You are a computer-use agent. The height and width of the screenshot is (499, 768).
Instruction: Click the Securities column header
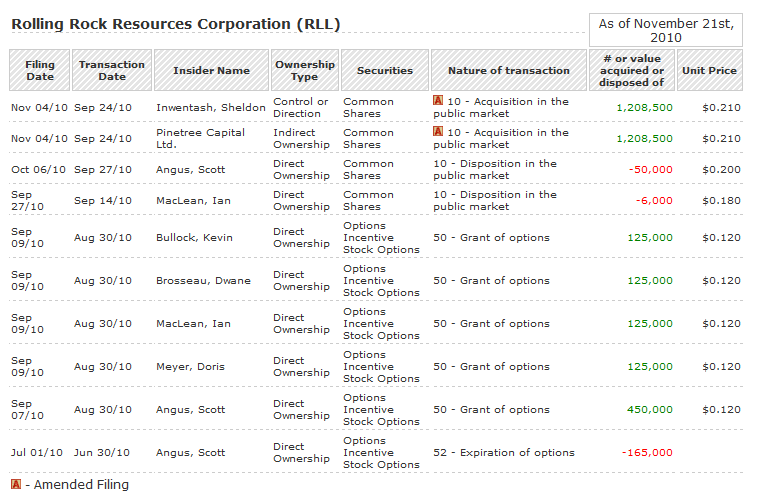(385, 70)
